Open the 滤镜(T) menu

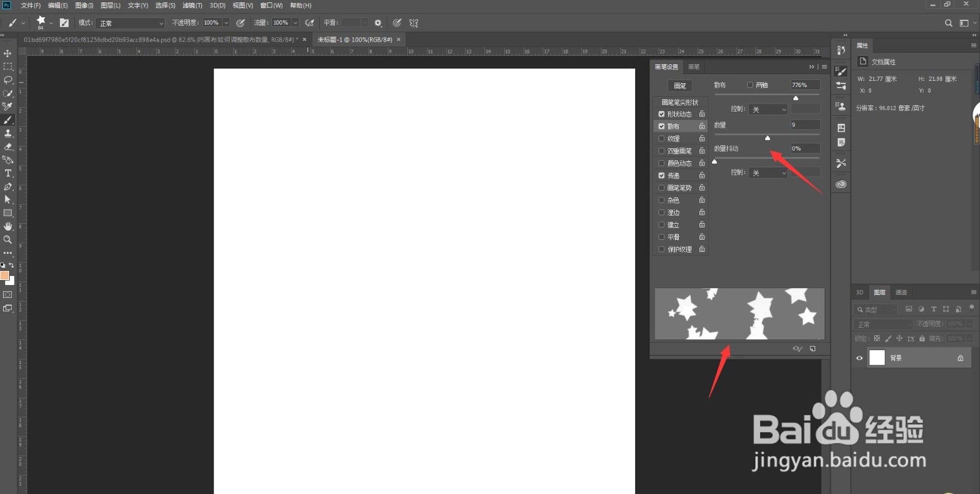(192, 6)
